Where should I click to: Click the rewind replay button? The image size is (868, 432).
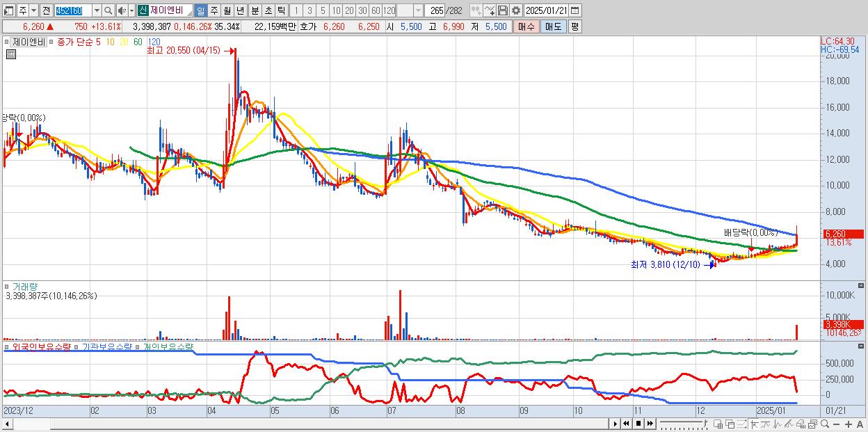pyautogui.click(x=627, y=424)
